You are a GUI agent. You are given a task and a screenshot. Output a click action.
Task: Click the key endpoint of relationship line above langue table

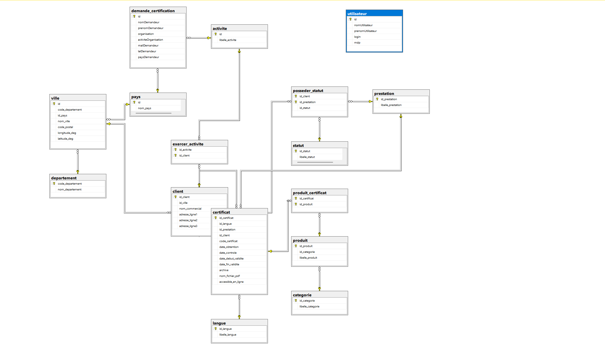tap(239, 316)
